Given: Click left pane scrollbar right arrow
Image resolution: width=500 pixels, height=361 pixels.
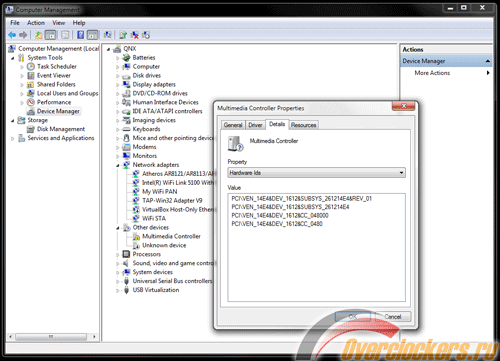Looking at the screenshot, I should (x=94, y=337).
